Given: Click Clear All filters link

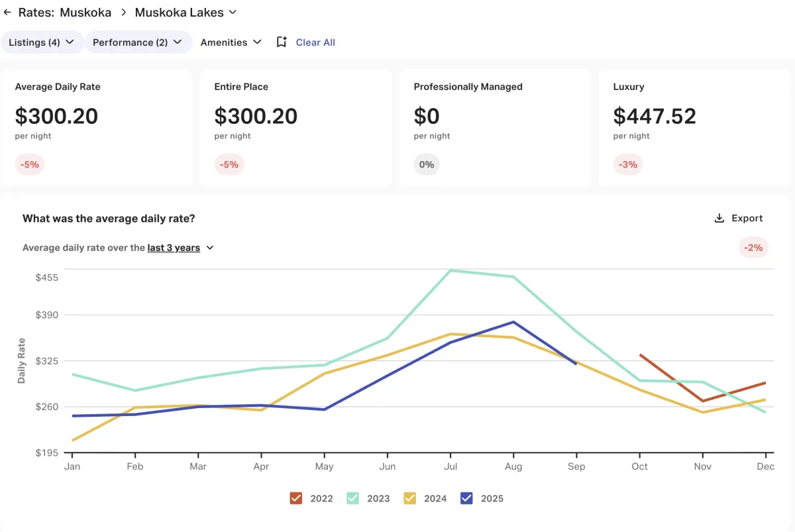Looking at the screenshot, I should (x=315, y=42).
